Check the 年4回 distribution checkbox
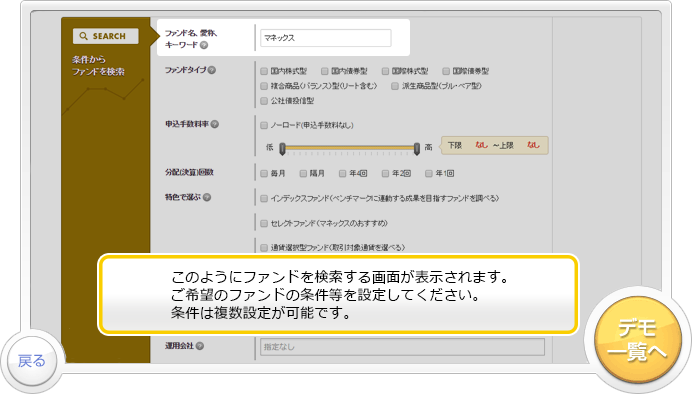The height and width of the screenshot is (394, 692). [x=342, y=173]
